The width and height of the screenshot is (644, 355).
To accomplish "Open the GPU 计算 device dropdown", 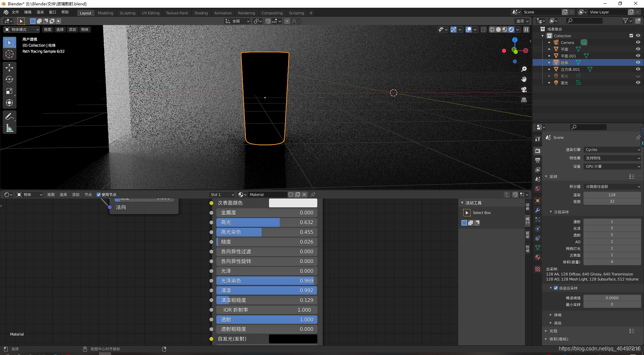I will tap(612, 166).
